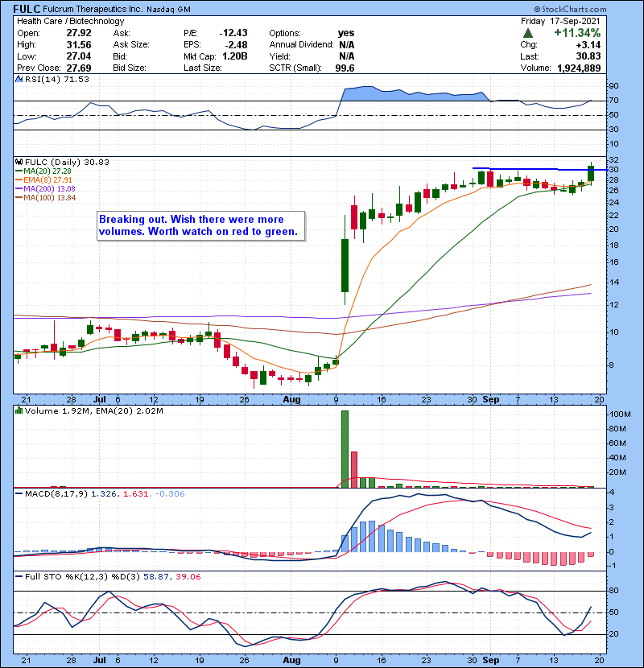Click the Last price 30.83 value
The height and width of the screenshot is (668, 644).
(x=588, y=56)
